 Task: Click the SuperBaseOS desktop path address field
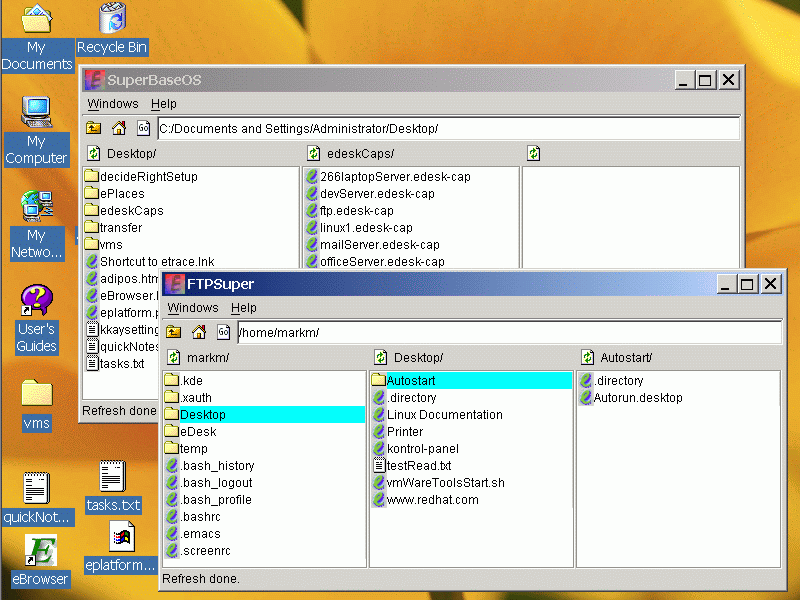pos(448,128)
